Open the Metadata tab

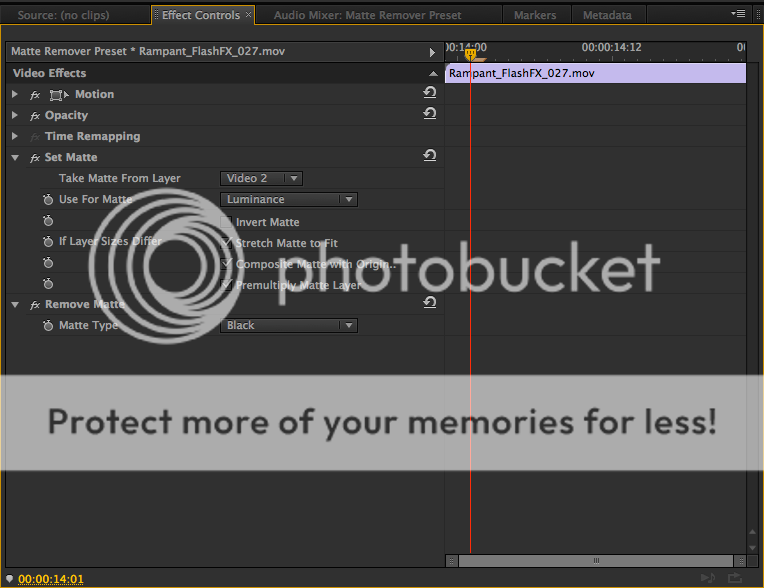click(x=607, y=15)
